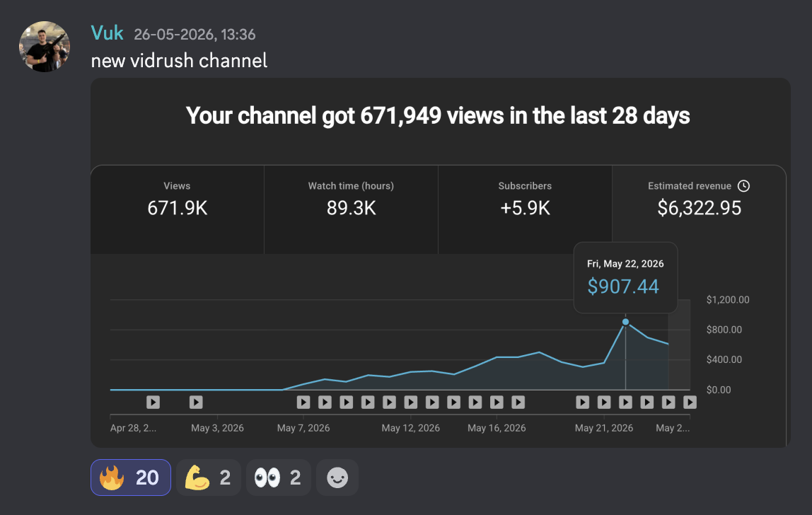Open the add reaction smiley button

point(337,478)
